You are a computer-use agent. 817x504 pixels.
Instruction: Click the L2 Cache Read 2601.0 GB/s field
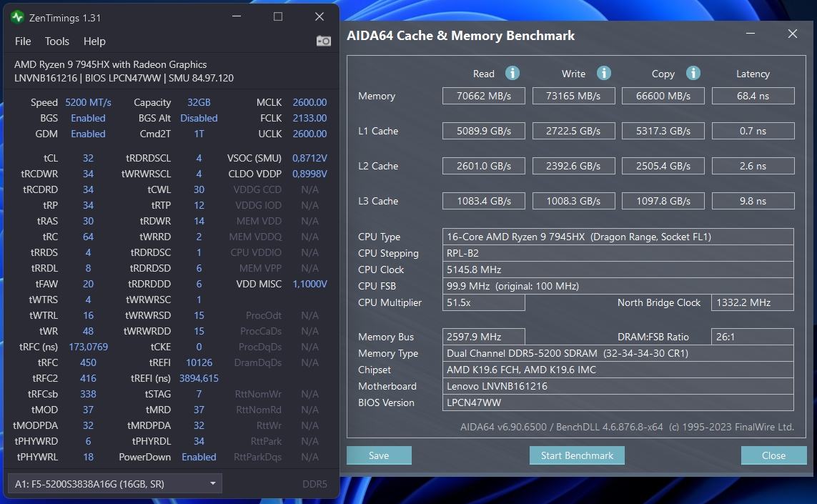[x=483, y=166]
